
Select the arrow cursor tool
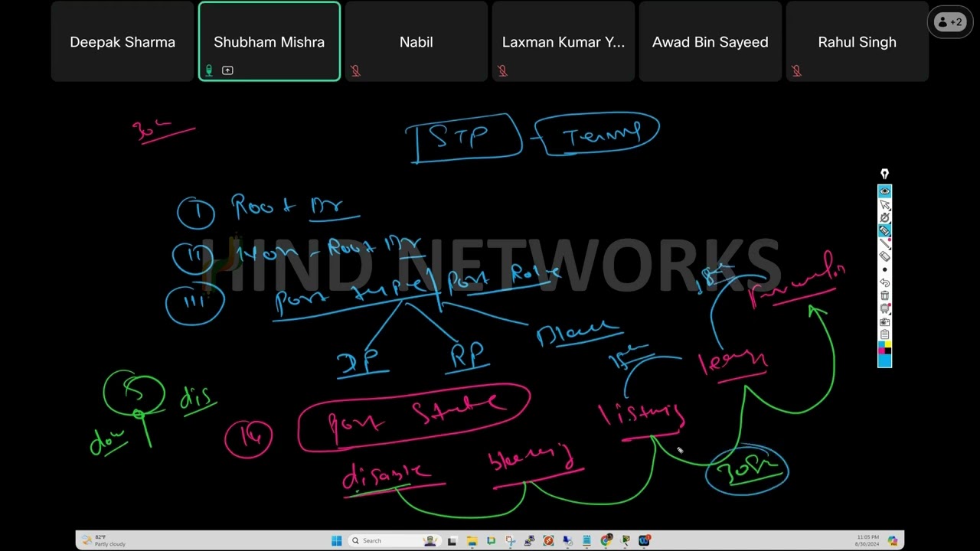[x=884, y=204]
